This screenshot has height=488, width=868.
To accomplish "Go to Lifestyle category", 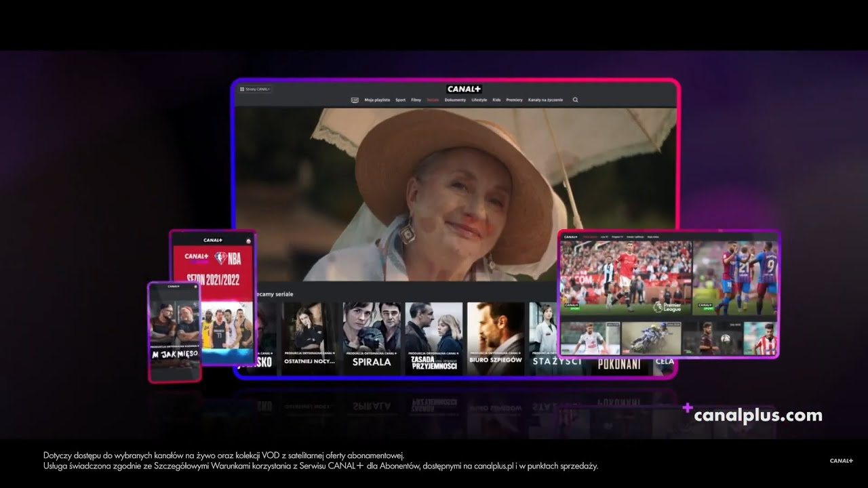I will point(479,100).
